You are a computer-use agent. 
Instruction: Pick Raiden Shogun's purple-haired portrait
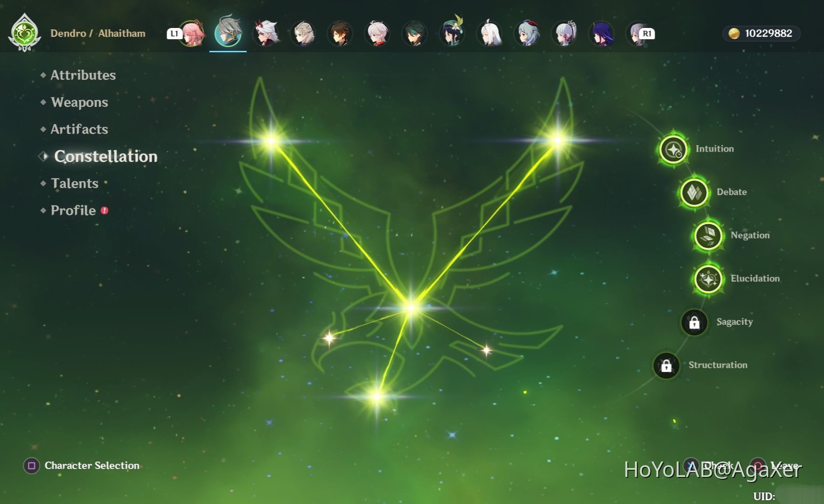click(x=602, y=33)
